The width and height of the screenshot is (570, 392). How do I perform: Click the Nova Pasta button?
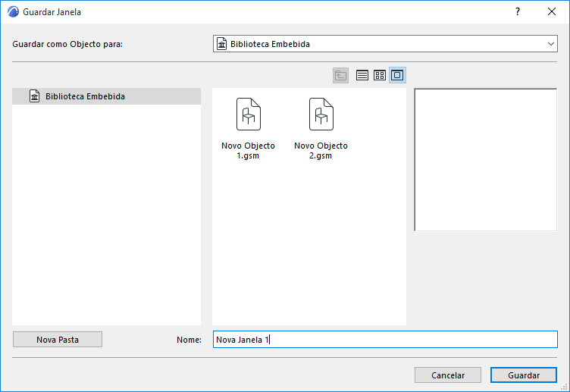pos(58,340)
